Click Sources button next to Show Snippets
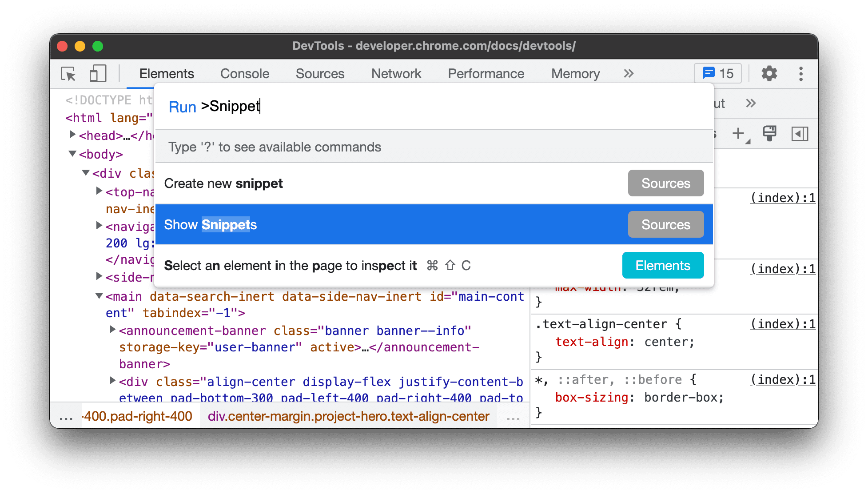868x494 pixels. click(x=665, y=225)
